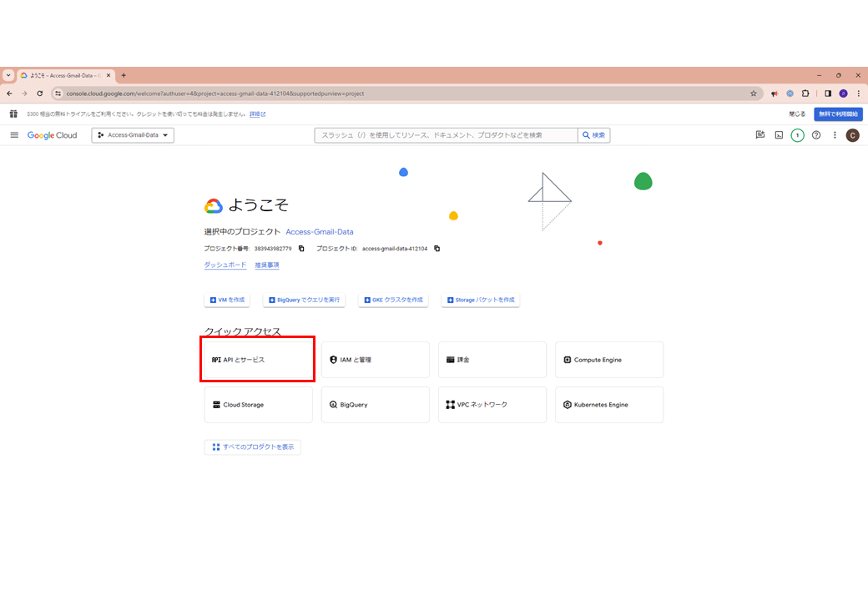The width and height of the screenshot is (868, 601).
Task: Click the free trial gift icon
Action: (14, 114)
